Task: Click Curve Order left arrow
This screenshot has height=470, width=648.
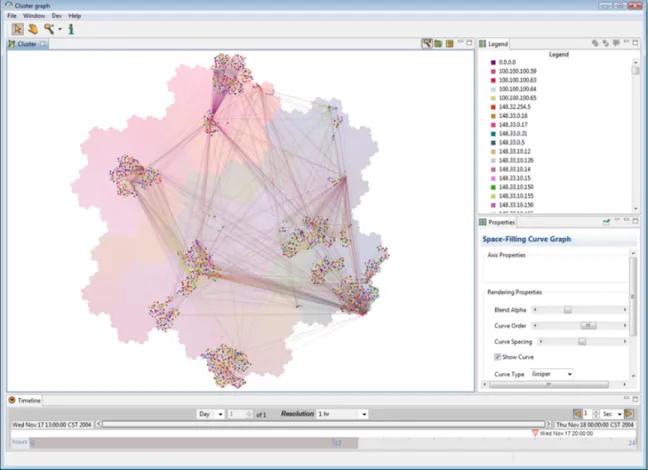Action: click(x=535, y=326)
